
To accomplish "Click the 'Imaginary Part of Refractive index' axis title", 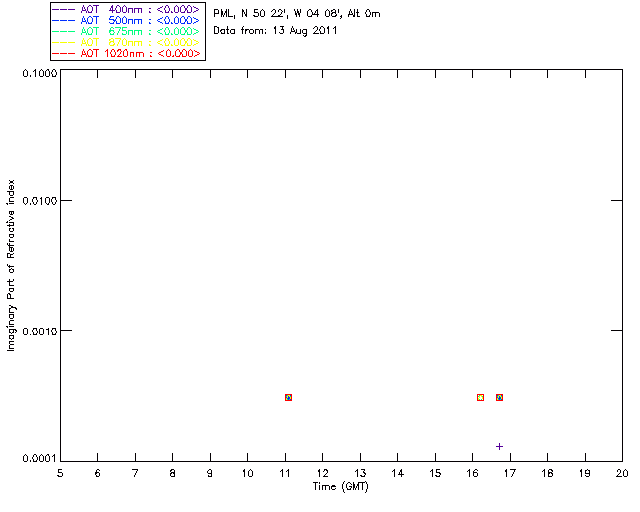I will tap(11, 265).
